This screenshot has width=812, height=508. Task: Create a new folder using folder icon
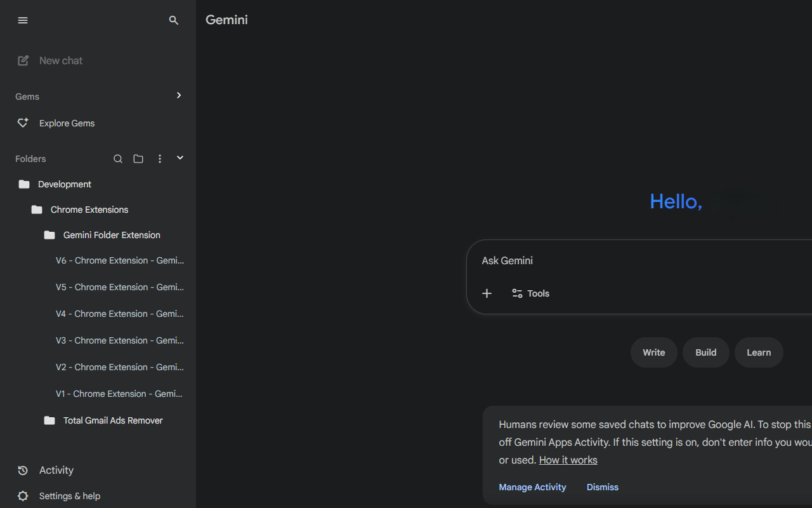pos(138,159)
